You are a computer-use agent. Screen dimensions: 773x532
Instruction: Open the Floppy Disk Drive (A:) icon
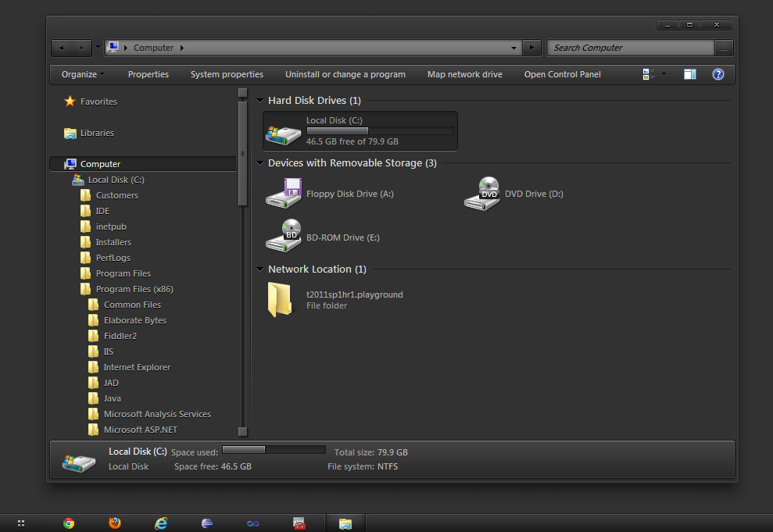283,193
